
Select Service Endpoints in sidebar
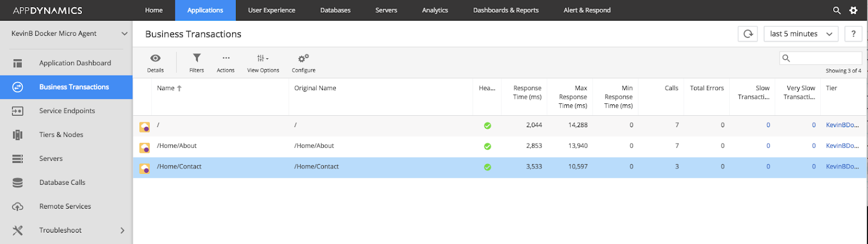coord(66,111)
